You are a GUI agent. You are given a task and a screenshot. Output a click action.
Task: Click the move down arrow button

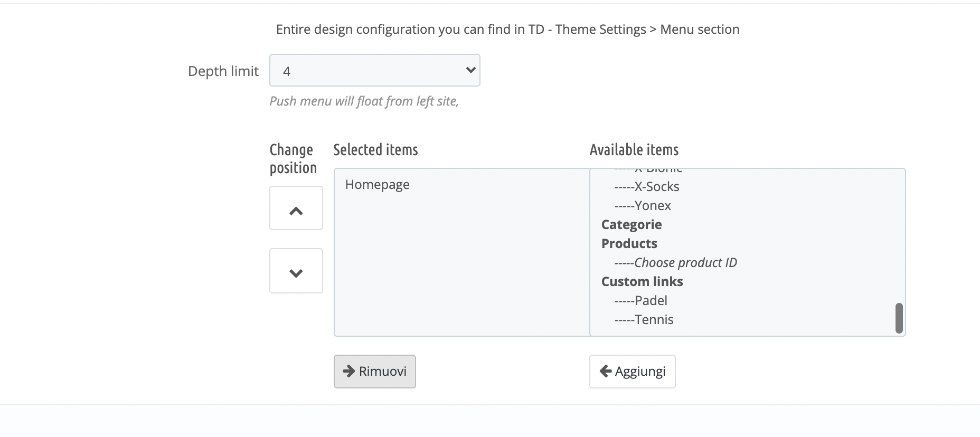296,271
